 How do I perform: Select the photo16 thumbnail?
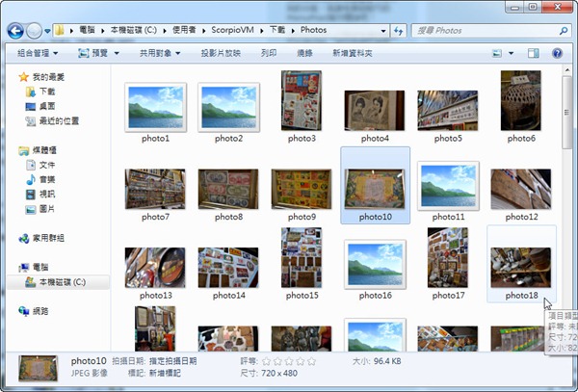[375, 265]
